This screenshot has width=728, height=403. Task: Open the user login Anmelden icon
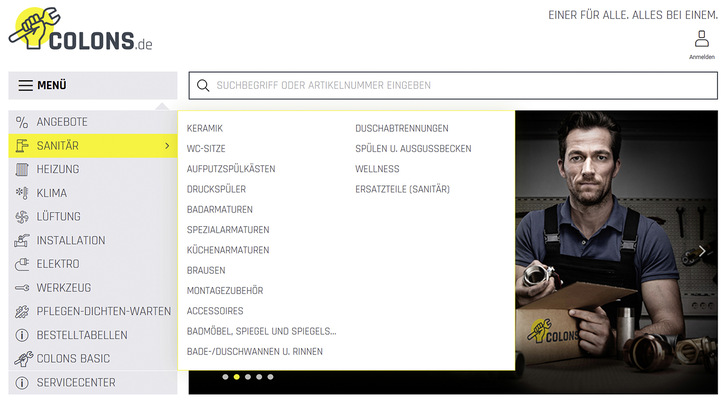click(x=702, y=45)
